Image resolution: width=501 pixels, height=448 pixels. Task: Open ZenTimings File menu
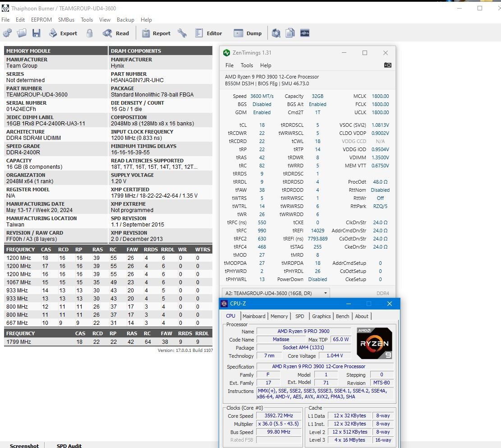click(230, 65)
